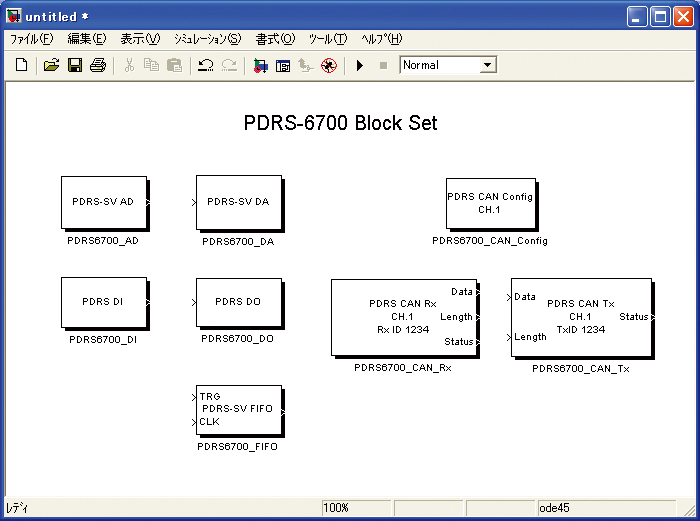Select the PDRS CAN Tx block

[x=581, y=317]
